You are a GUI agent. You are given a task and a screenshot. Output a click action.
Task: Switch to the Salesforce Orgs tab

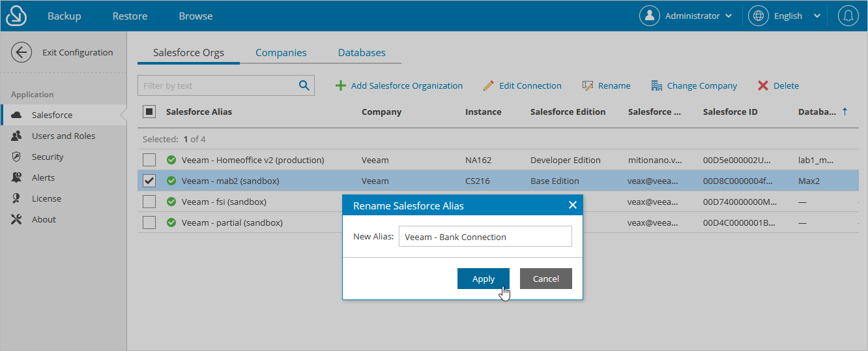[188, 52]
